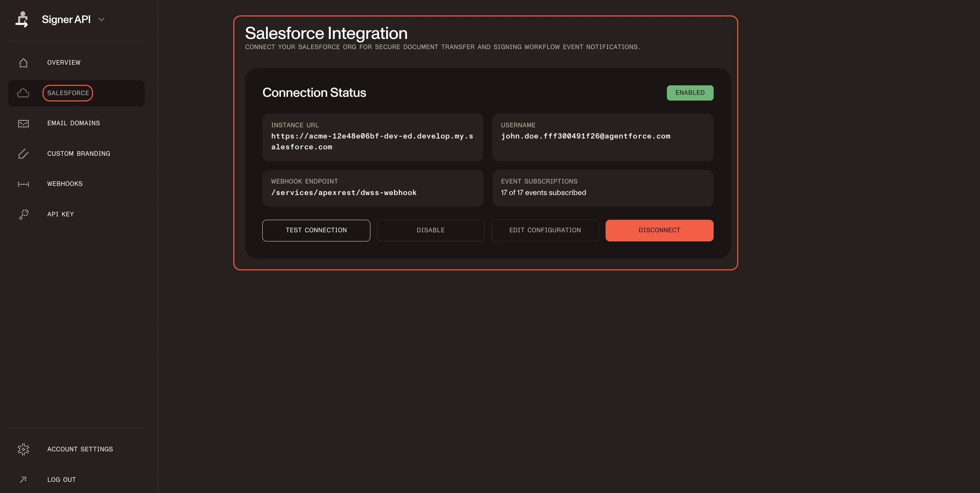Click the Salesforce Integration page title
This screenshot has width=980, height=493.
[x=326, y=34]
